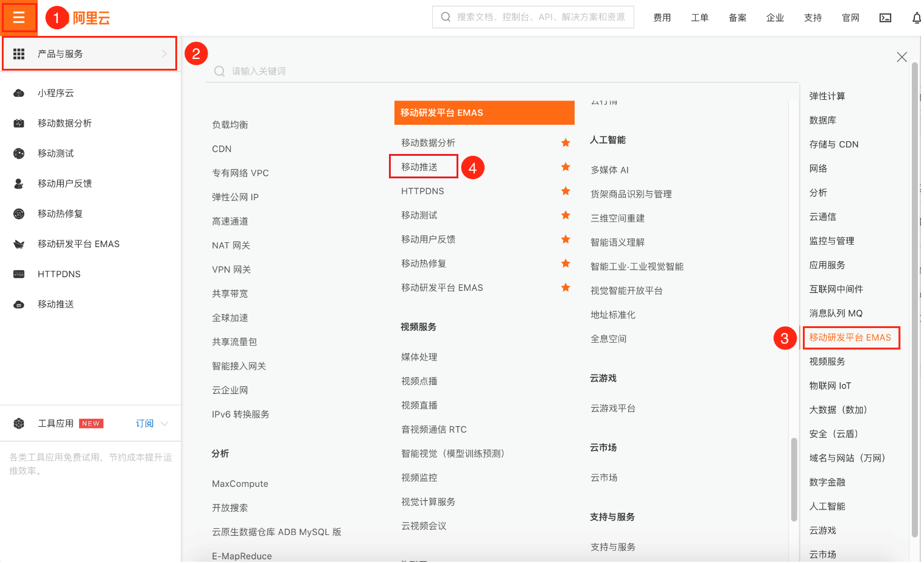This screenshot has height=563, width=924.
Task: Open the hamburger navigation menu
Action: (19, 17)
